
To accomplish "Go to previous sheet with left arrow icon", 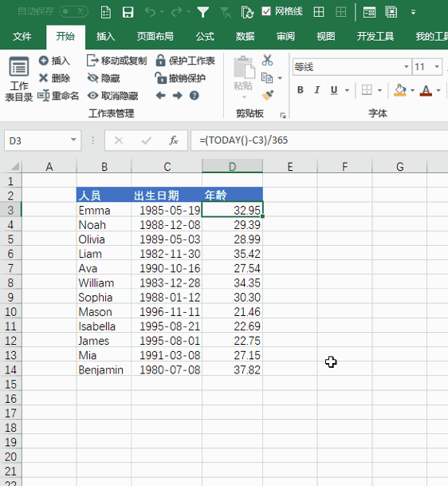I will (161, 96).
